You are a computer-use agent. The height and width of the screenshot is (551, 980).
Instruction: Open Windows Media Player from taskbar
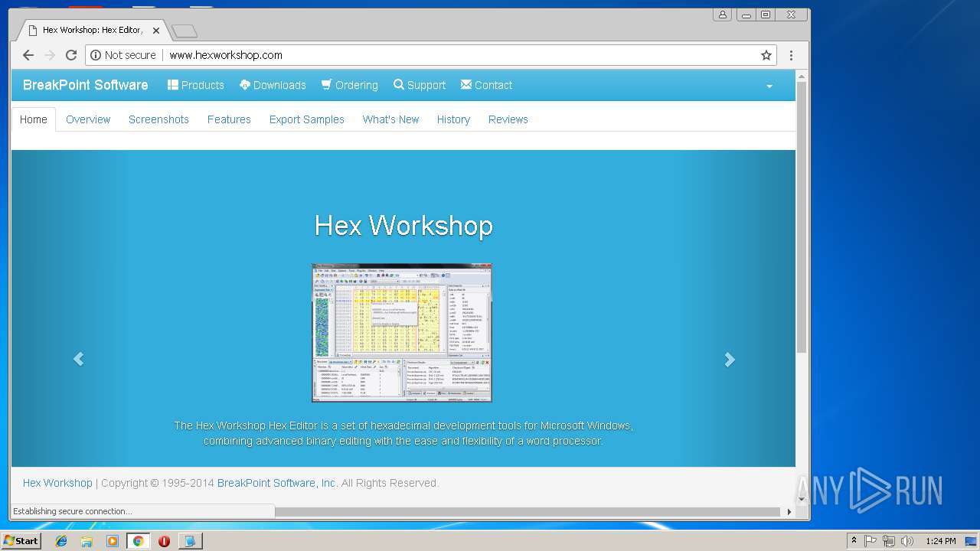(x=113, y=541)
